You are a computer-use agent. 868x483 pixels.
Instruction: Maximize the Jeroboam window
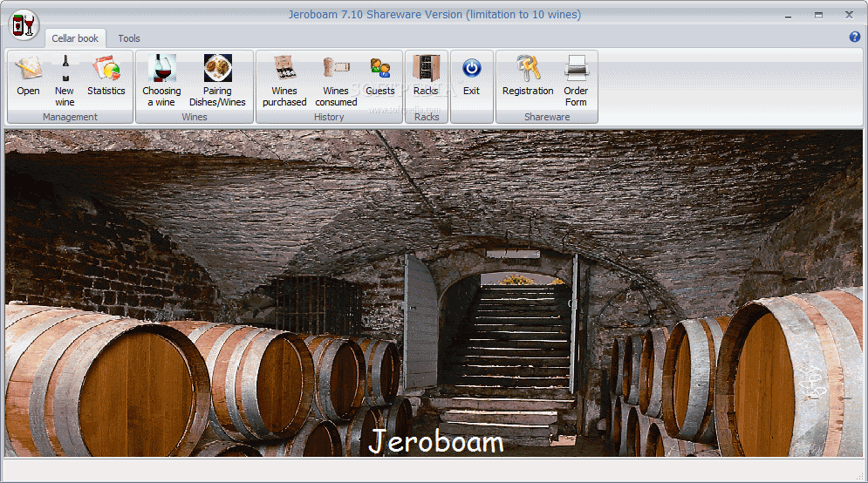(x=818, y=16)
